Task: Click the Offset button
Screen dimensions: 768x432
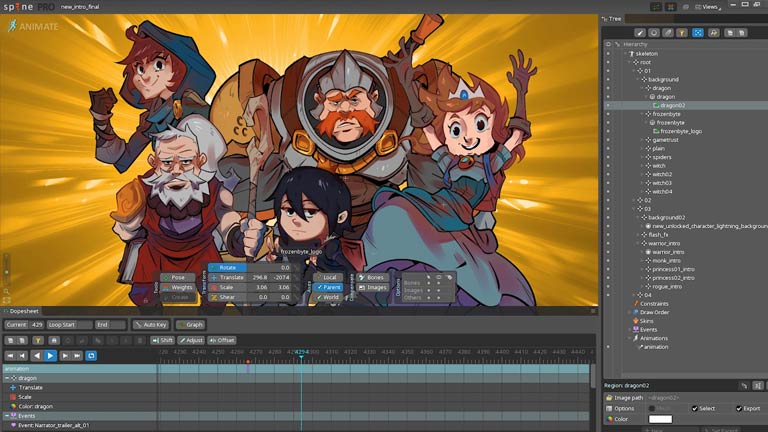Action: click(x=222, y=340)
